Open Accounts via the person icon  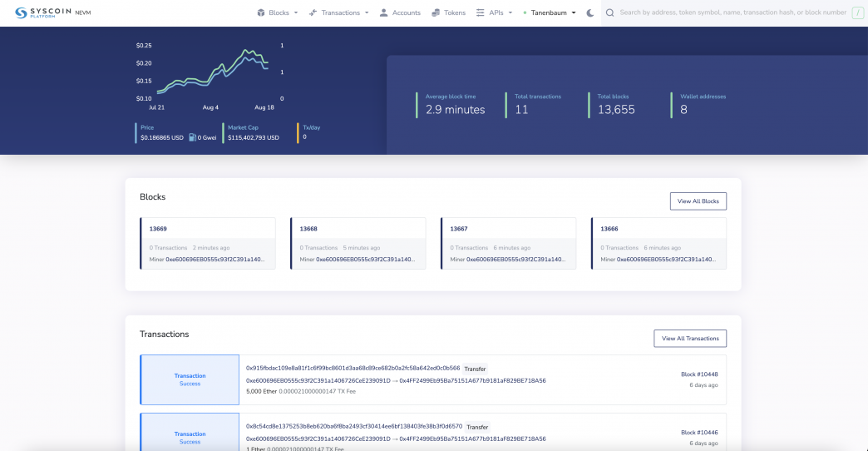click(383, 13)
